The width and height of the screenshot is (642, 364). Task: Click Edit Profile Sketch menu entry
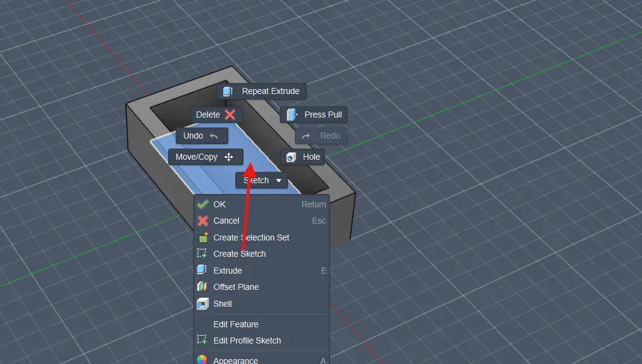pos(262,340)
